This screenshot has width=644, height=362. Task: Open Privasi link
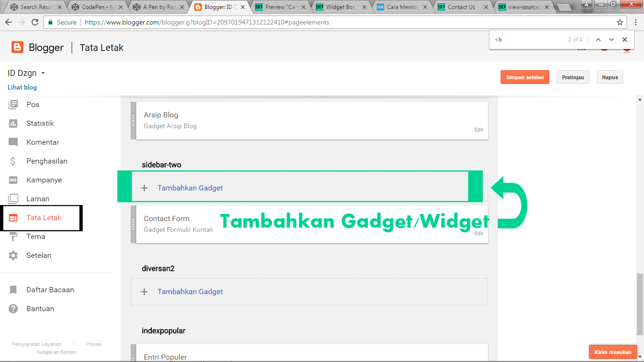[x=93, y=344]
